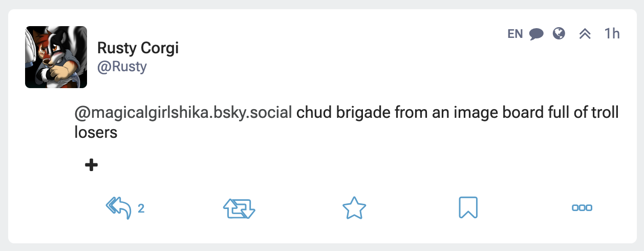Collapse the post using the double-chevron up icon
The image size is (644, 251).
[x=585, y=34]
